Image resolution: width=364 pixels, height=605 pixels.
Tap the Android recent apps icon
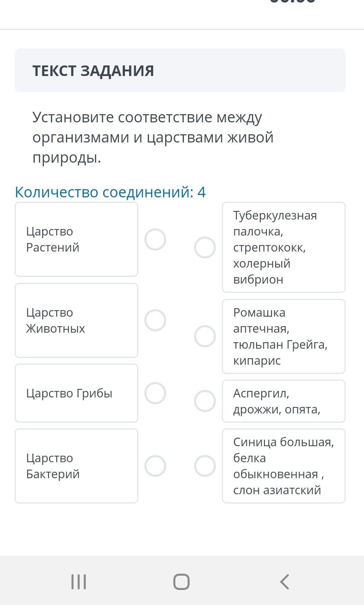[x=79, y=581]
